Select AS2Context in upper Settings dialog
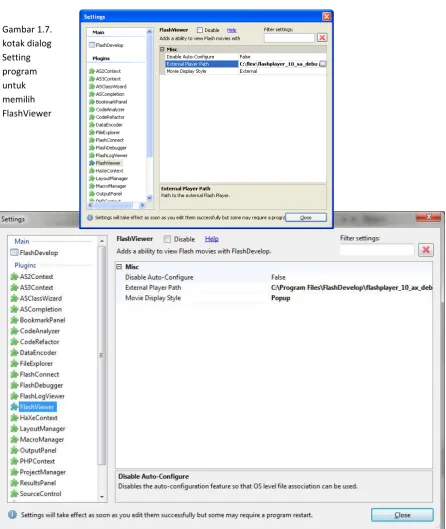Image resolution: width=446 pixels, height=529 pixels. point(105,71)
